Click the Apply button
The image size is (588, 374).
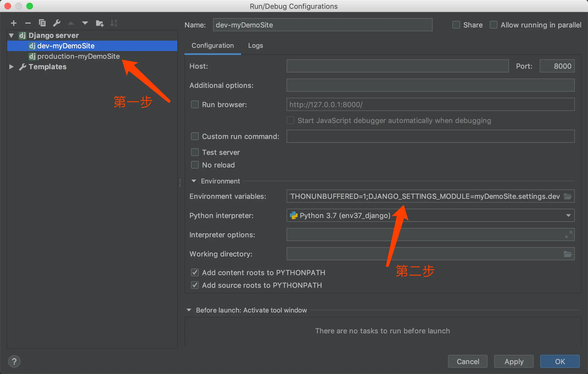(514, 361)
